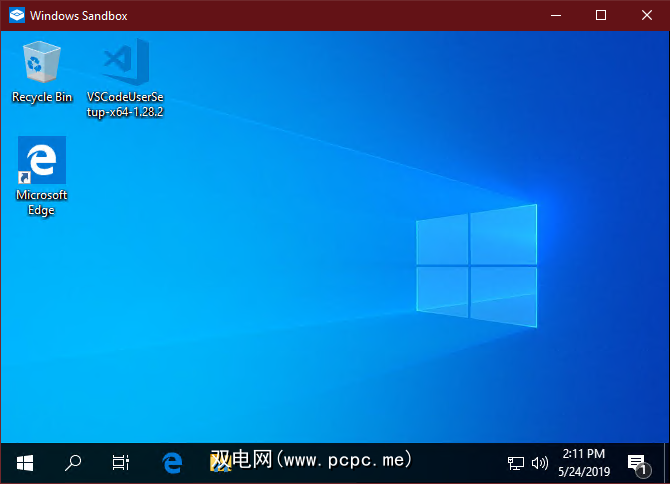
Task: Select the Recycle Bin desktop icon
Action: (41, 71)
